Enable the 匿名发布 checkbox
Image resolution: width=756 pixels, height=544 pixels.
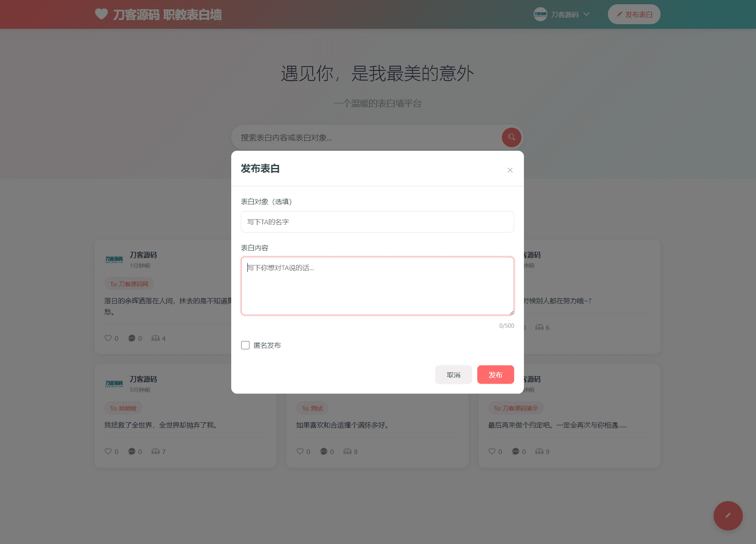245,345
